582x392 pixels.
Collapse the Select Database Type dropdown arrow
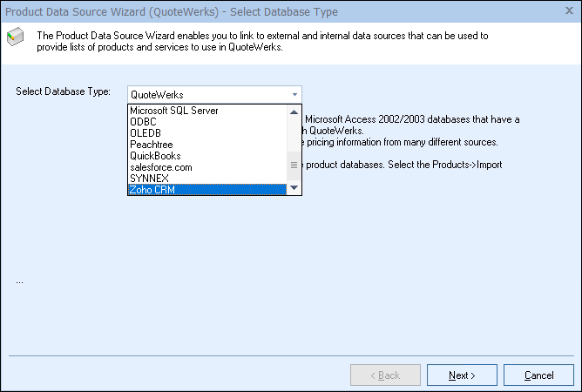(294, 94)
